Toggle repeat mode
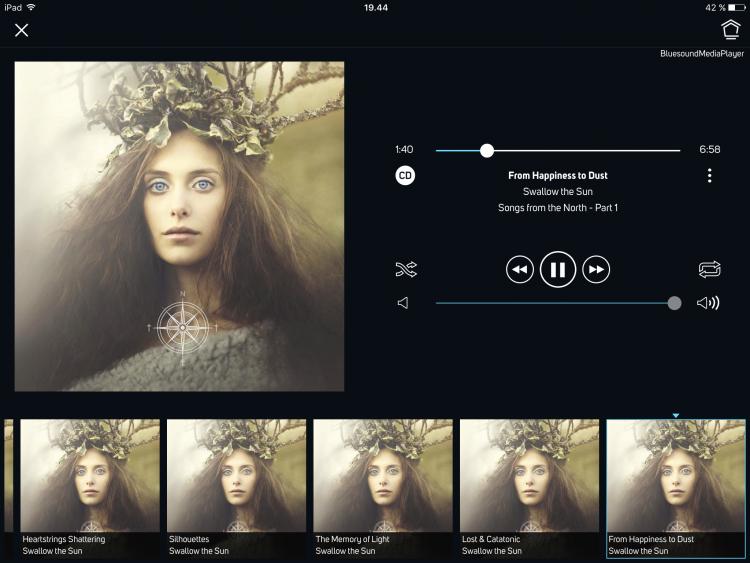Viewport: 750px width, 563px height. (709, 269)
